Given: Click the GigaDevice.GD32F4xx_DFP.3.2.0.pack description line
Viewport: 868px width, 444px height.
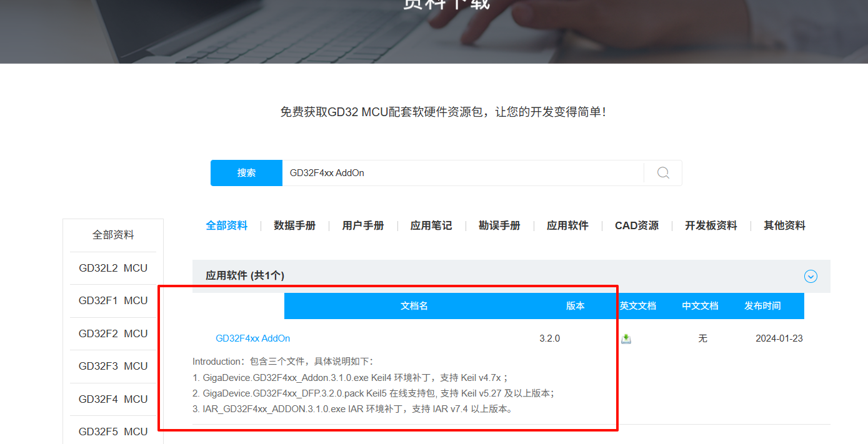Looking at the screenshot, I should 374,393.
